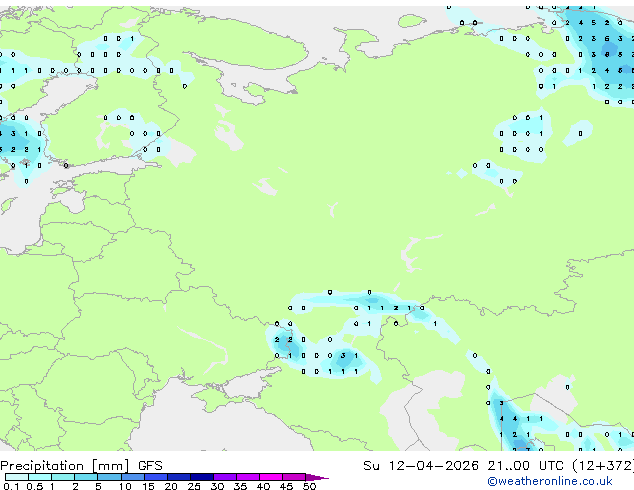This screenshot has width=634, height=490.
Task: Click the legend label '35'
Action: 240,486
